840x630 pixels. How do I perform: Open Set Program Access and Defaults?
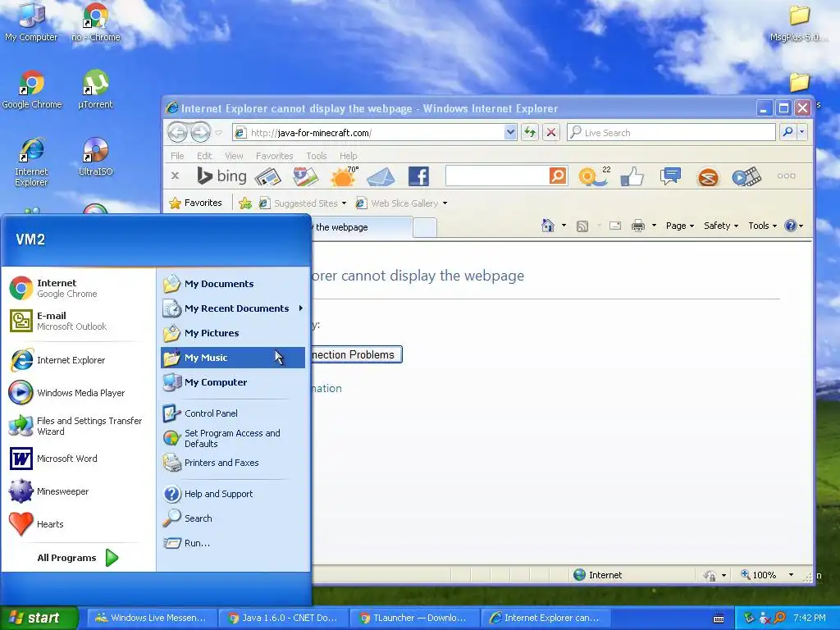(x=232, y=438)
